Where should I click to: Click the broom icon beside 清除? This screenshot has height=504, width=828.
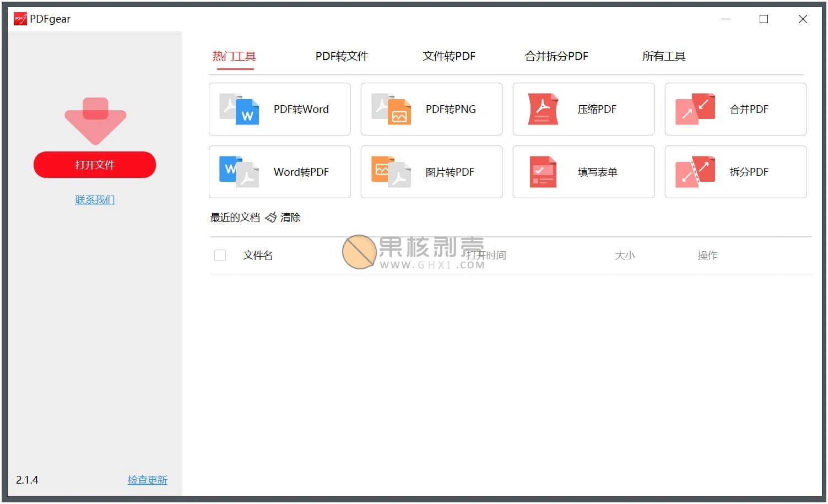coord(270,218)
